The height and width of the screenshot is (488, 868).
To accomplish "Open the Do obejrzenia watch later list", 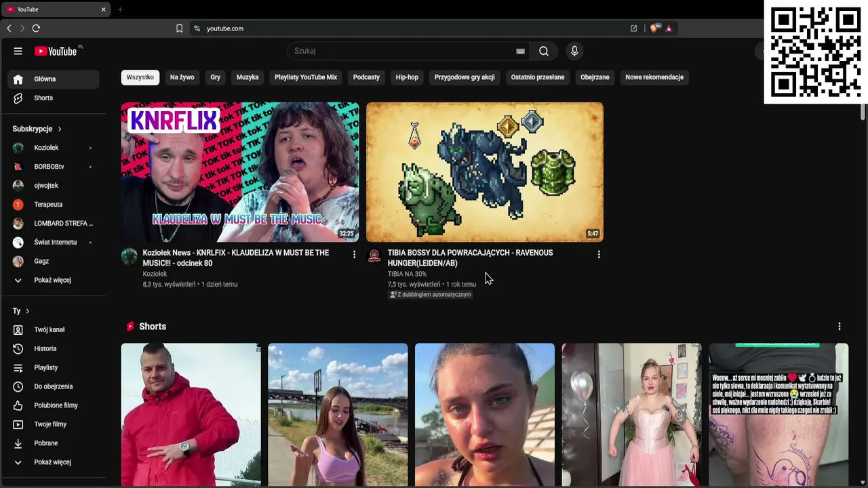I will tap(54, 387).
